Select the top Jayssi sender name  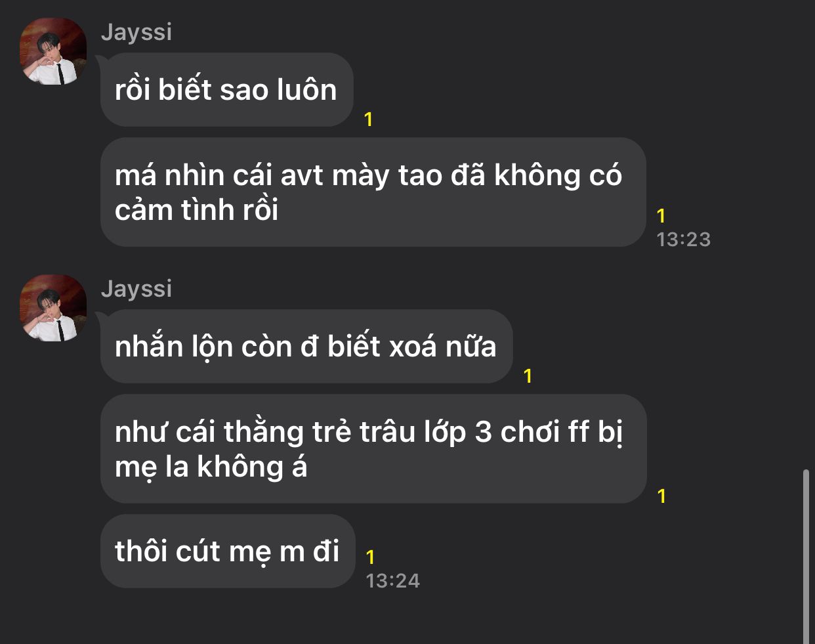click(x=136, y=32)
